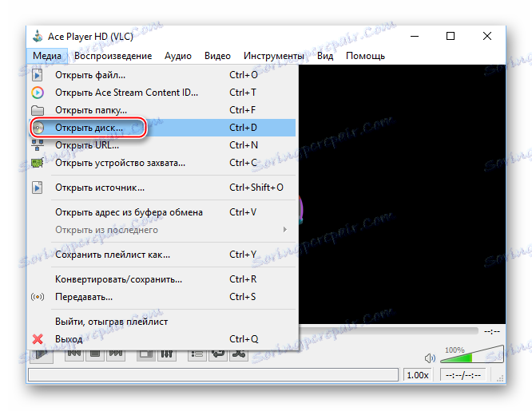Open extended settings equalizer button
This screenshot has height=411, width=532.
click(x=167, y=354)
